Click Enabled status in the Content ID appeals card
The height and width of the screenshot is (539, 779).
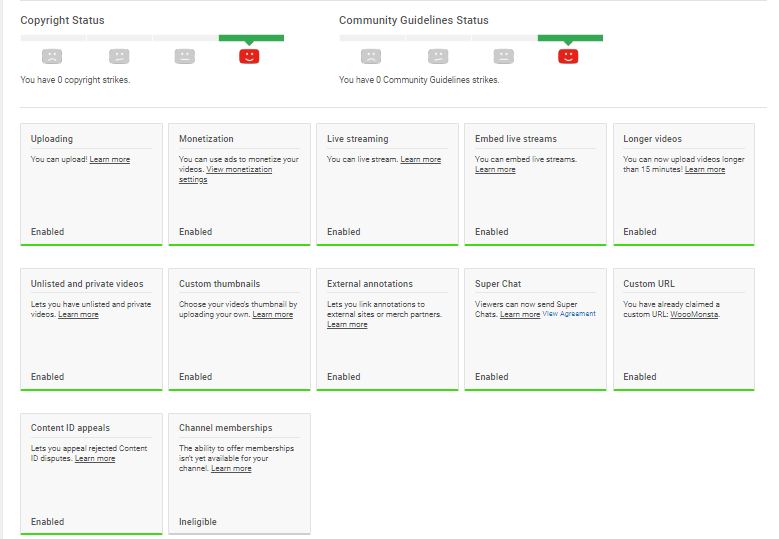(47, 522)
